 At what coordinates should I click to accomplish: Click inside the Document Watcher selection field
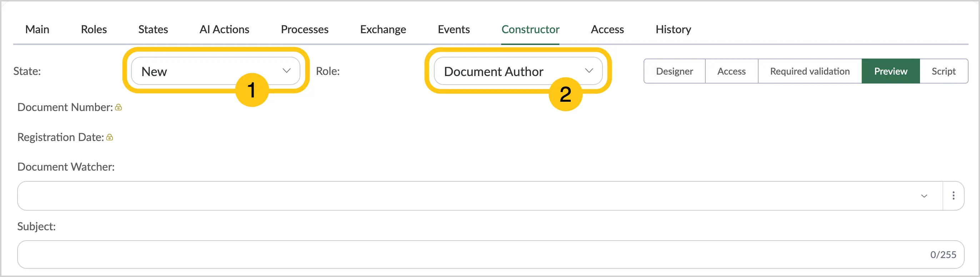[x=479, y=196]
